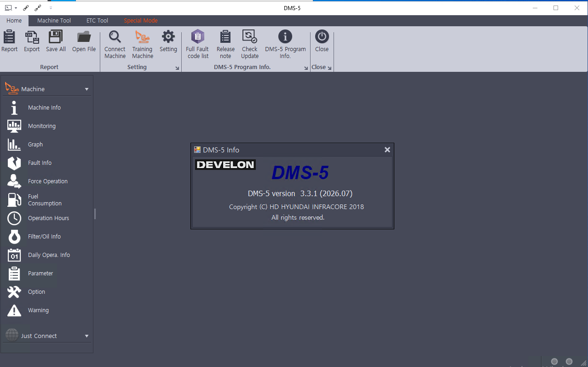This screenshot has height=367, width=588.
Task: Export data to CSV
Action: click(x=32, y=41)
